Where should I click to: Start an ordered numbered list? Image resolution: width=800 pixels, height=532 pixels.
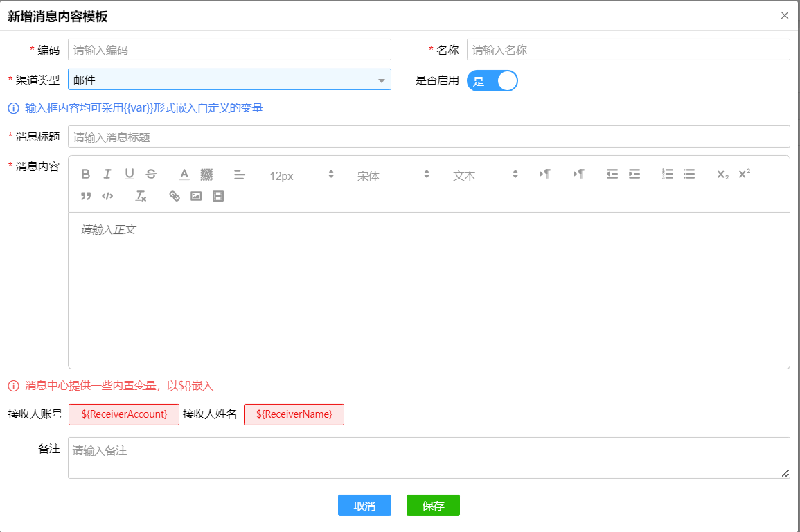pos(668,175)
